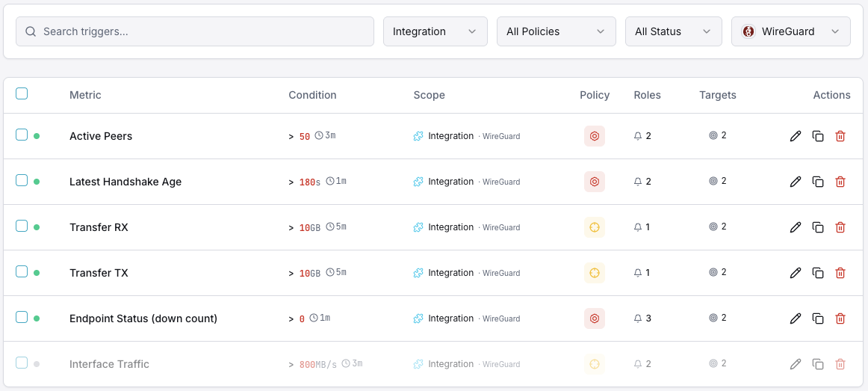The width and height of the screenshot is (868, 391).
Task: Click the Transfer RX policy icon
Action: tap(595, 227)
